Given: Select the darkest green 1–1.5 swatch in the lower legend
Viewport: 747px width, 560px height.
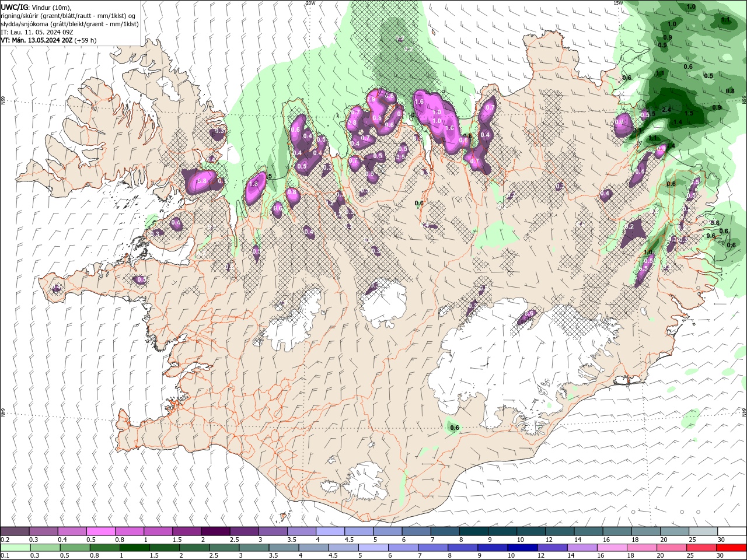Looking at the screenshot, I should (135, 548).
